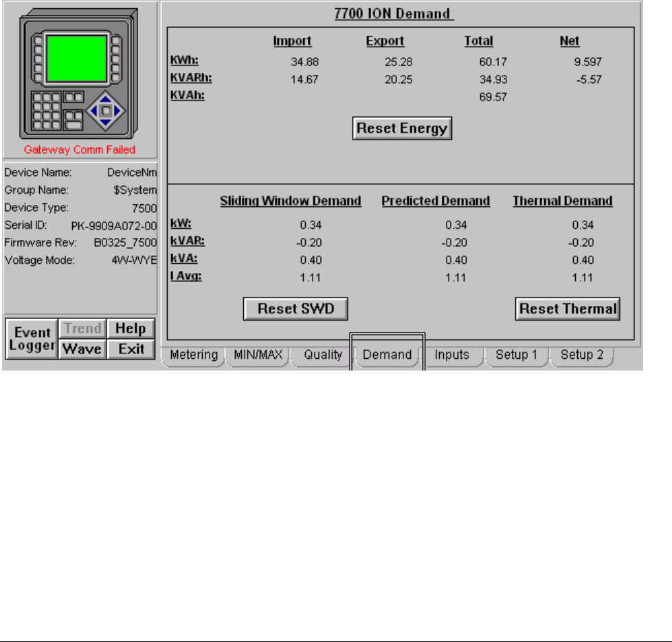Image resolution: width=672 pixels, height=642 pixels.
Task: Click the kW sliding window value 0.34
Action: pyautogui.click(x=311, y=225)
